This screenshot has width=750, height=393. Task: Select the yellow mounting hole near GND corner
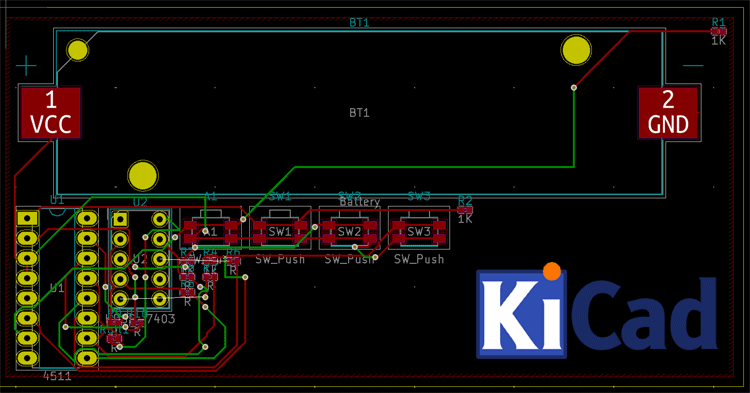(576, 50)
